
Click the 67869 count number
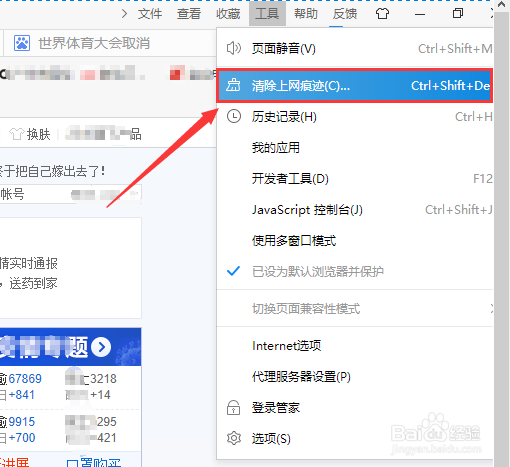point(25,379)
